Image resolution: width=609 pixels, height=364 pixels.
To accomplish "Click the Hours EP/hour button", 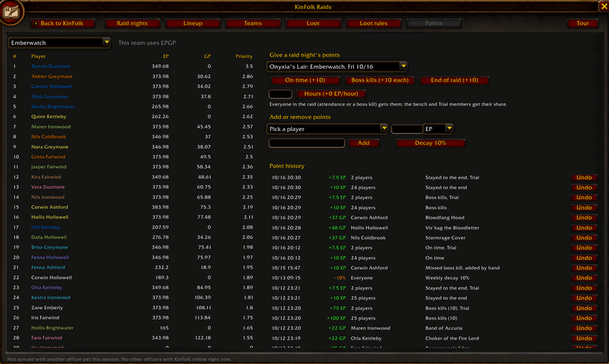I will [x=331, y=94].
